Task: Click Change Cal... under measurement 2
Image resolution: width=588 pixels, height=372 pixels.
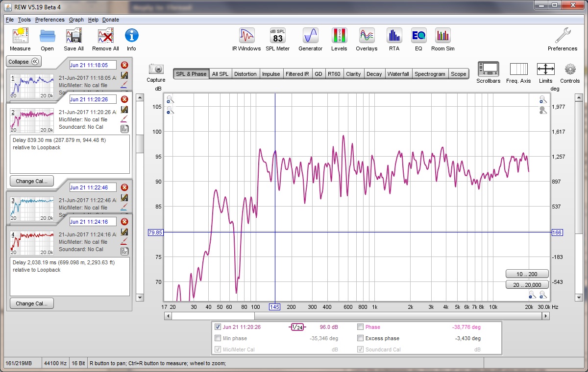Action: pos(31,181)
